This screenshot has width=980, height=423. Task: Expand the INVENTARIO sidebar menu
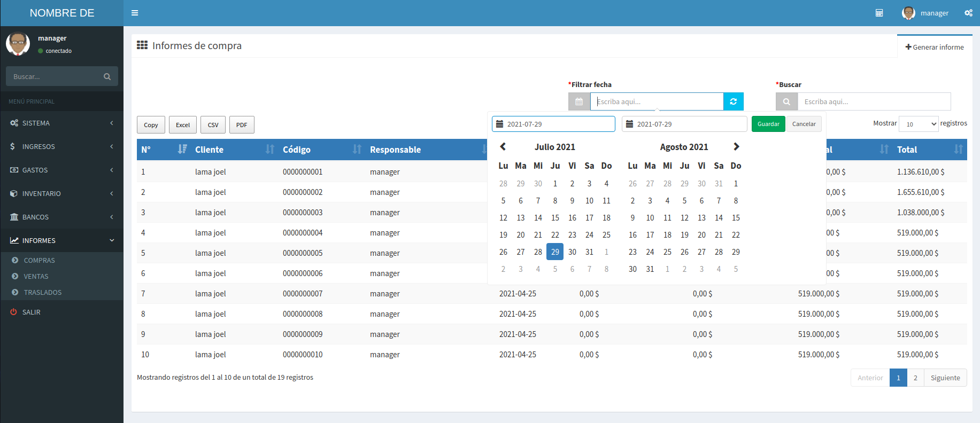tap(61, 193)
